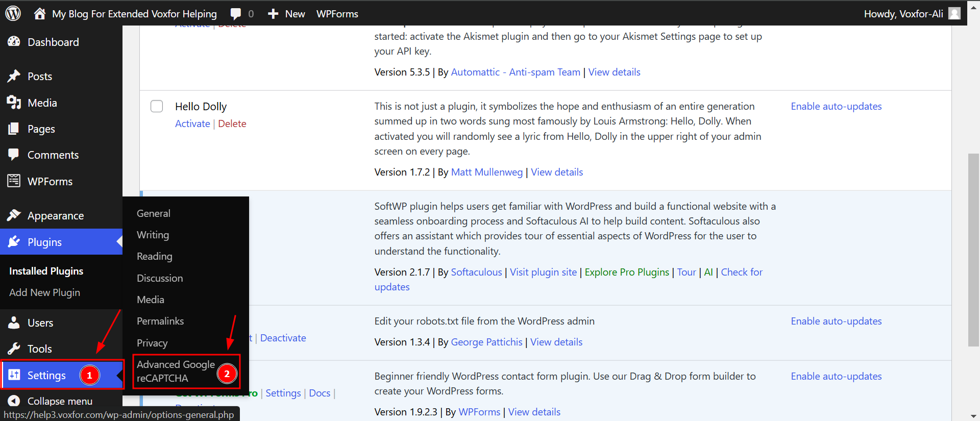Click the WordPress logo icon
This screenshot has height=421, width=980.
click(13, 13)
